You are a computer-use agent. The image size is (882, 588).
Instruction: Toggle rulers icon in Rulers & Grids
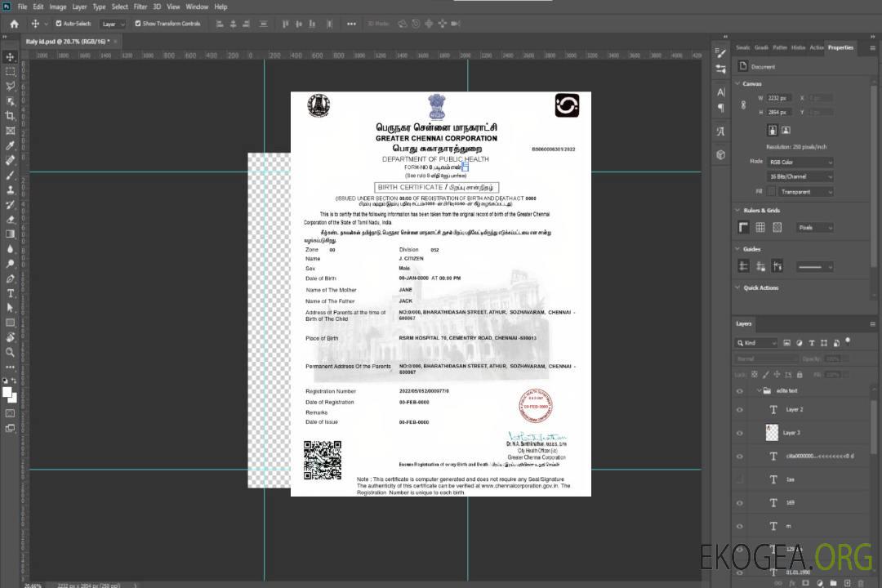coord(744,227)
